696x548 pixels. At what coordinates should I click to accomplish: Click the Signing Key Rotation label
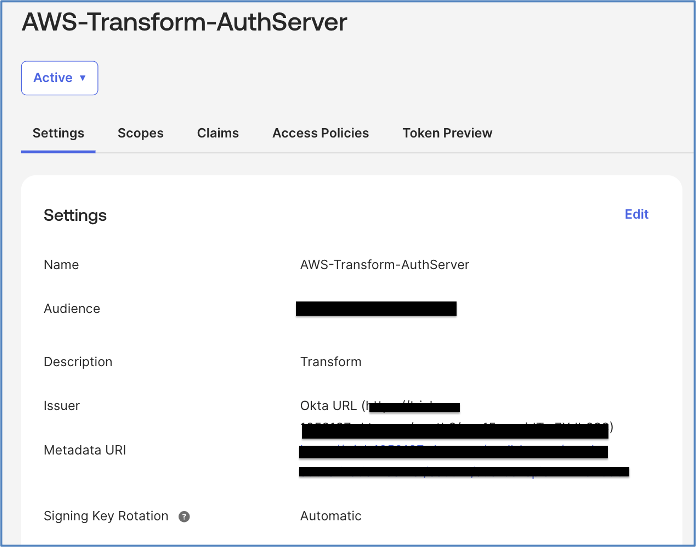tap(106, 516)
